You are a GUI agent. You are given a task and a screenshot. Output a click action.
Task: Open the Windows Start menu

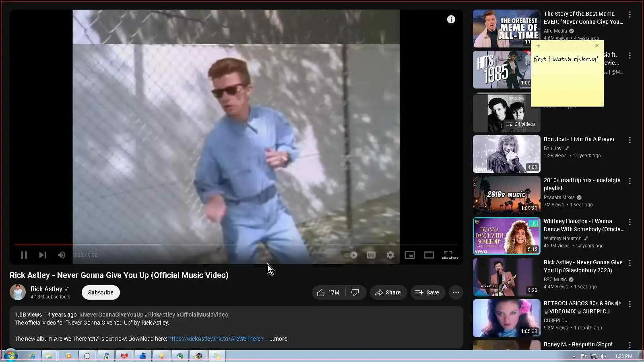click(10, 356)
